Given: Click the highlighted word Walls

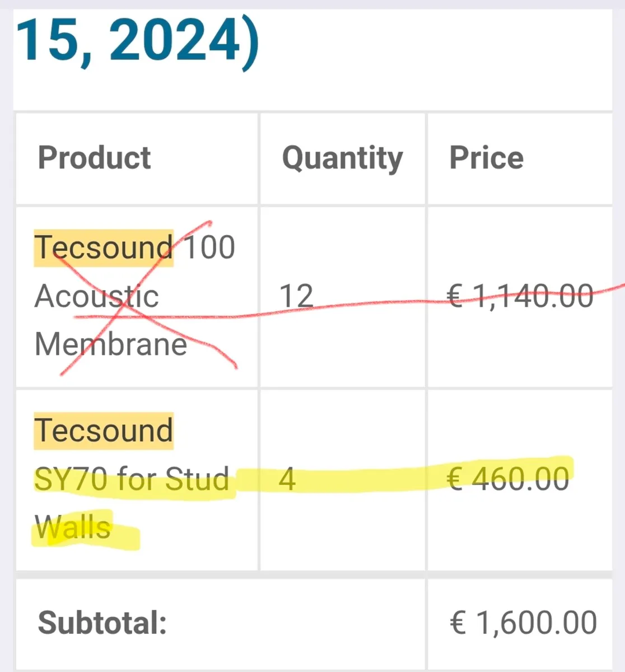Looking at the screenshot, I should (x=73, y=528).
